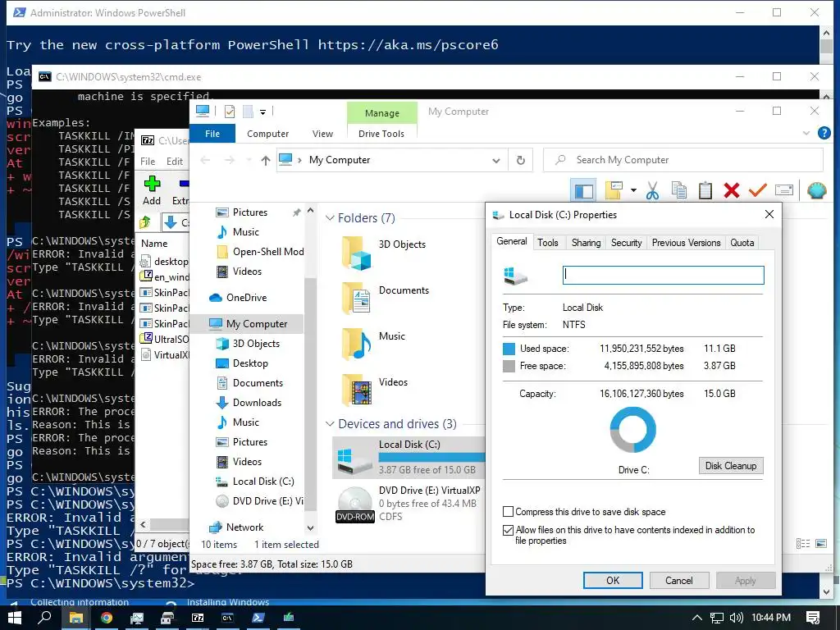Image resolution: width=840 pixels, height=630 pixels.
Task: Click the red X Delete icon
Action: point(731,190)
